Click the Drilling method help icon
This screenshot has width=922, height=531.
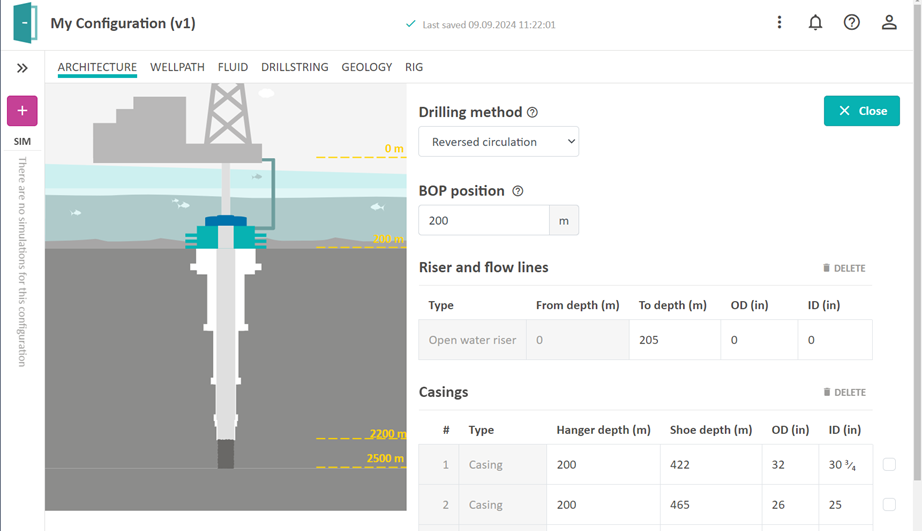click(533, 113)
